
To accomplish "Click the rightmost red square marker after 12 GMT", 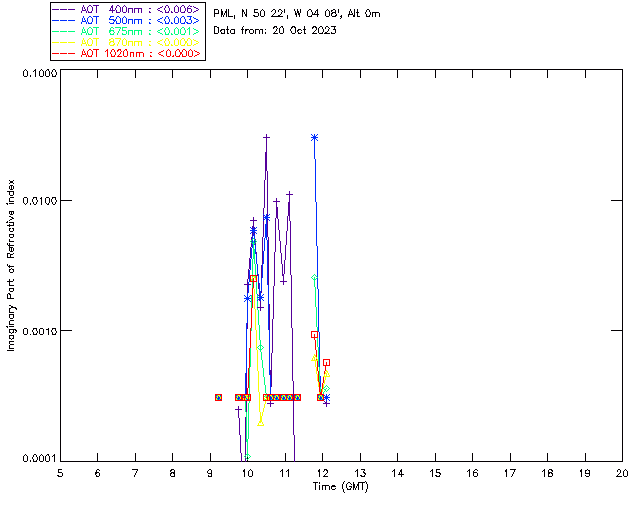I will [x=326, y=362].
